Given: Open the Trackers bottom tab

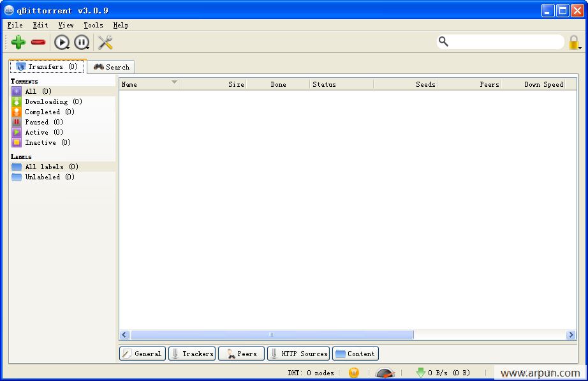Looking at the screenshot, I should pos(191,353).
